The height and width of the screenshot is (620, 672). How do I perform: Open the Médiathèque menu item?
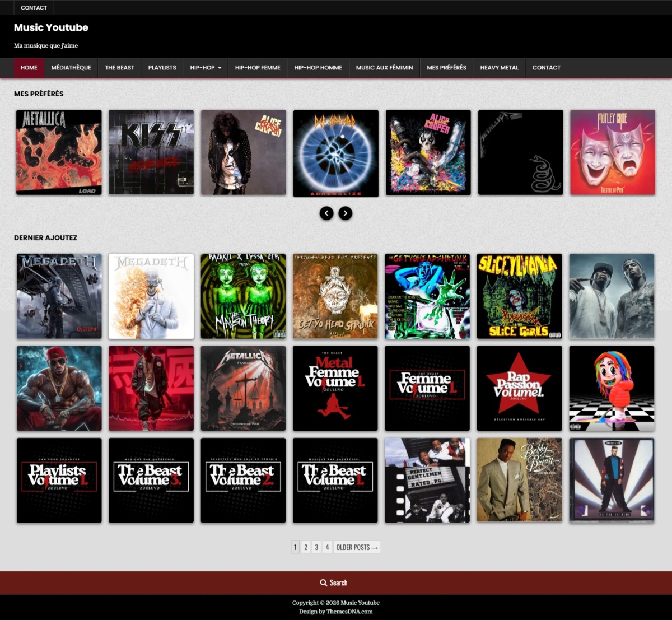(71, 68)
